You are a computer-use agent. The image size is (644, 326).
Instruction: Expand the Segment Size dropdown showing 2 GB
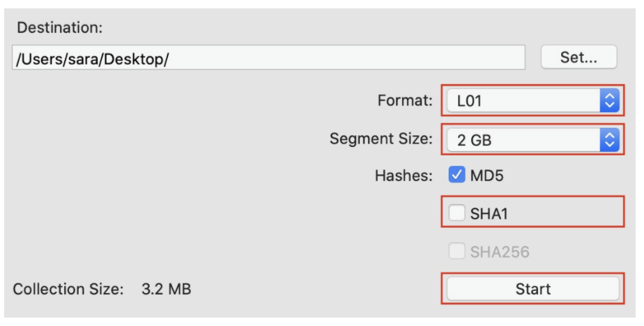532,139
